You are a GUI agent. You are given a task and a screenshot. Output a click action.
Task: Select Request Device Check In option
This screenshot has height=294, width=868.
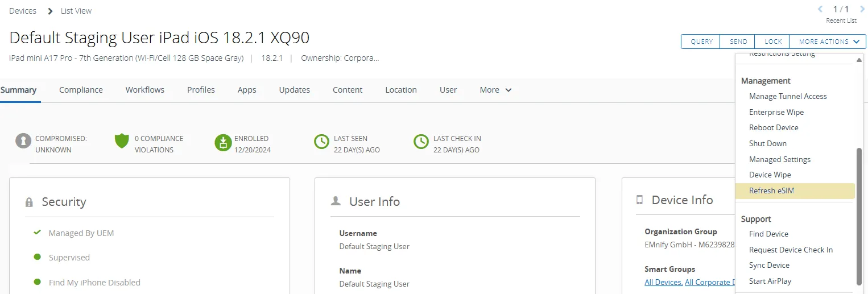pos(791,250)
